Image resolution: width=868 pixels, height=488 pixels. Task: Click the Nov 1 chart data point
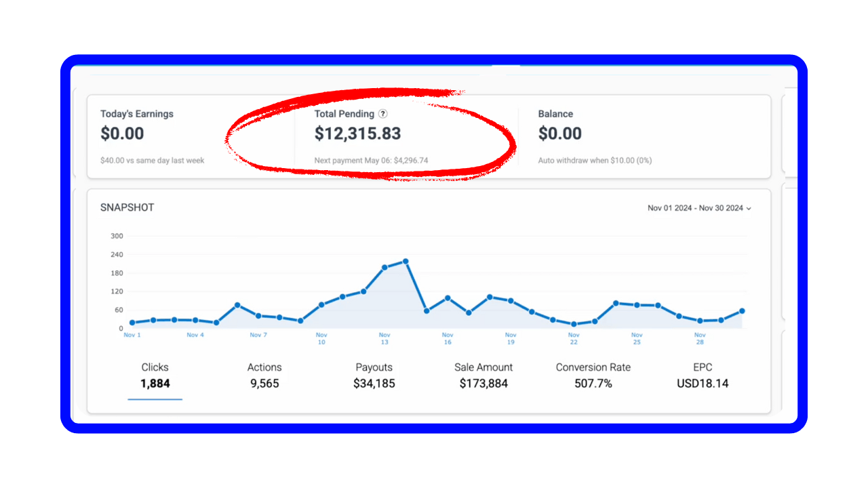132,323
